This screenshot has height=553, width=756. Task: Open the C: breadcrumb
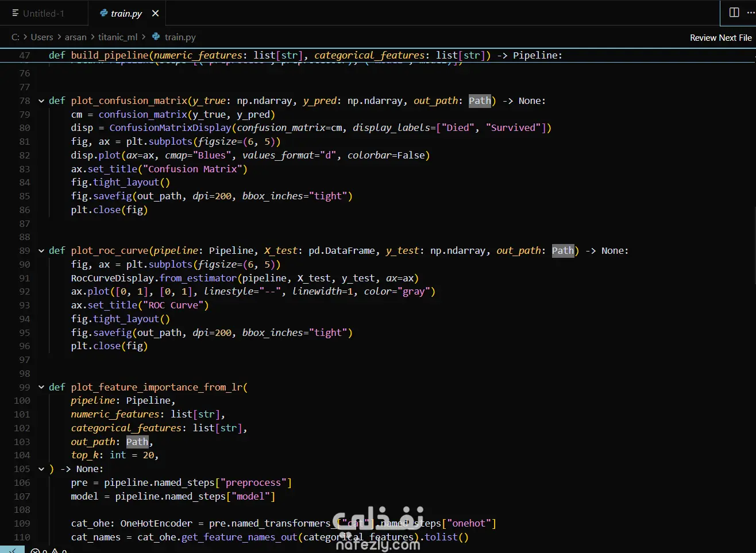coord(16,37)
